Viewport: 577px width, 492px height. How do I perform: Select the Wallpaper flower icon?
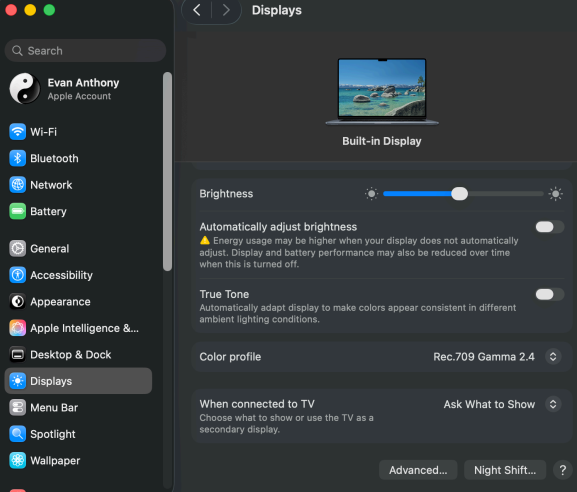(x=17, y=460)
